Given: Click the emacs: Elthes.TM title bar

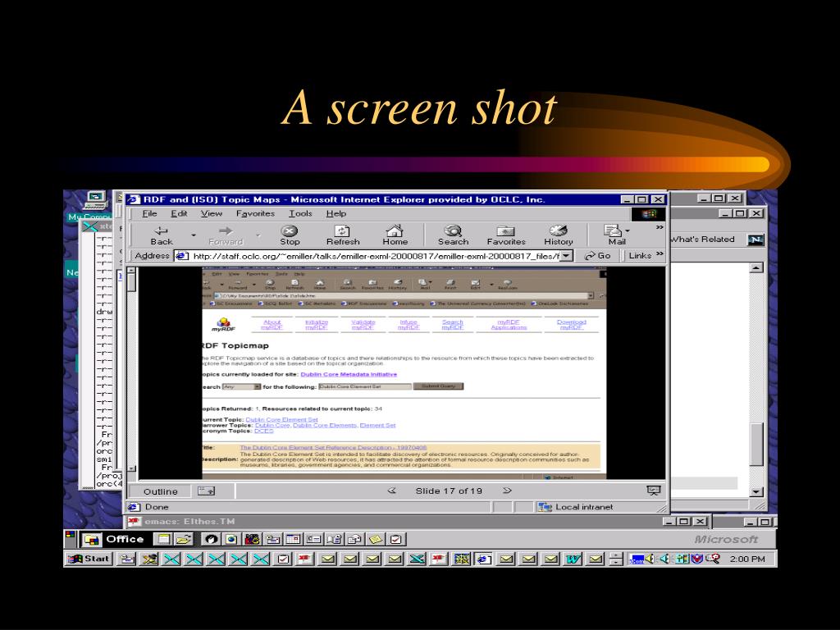Looking at the screenshot, I should pos(394,521).
